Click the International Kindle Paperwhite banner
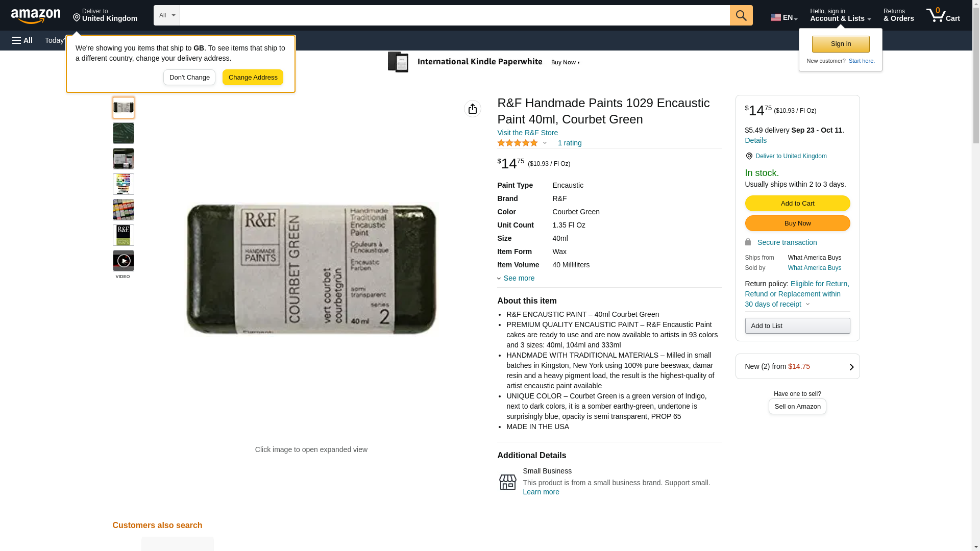Image resolution: width=980 pixels, height=551 pixels. coord(484,62)
